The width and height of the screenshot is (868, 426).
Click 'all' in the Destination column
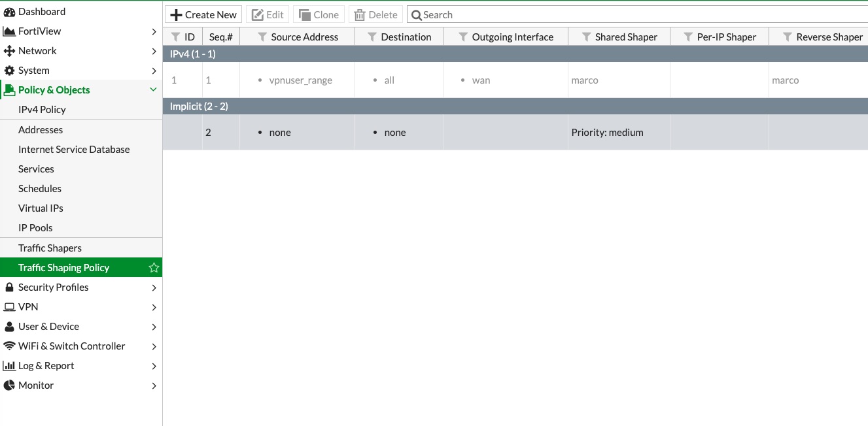[389, 80]
